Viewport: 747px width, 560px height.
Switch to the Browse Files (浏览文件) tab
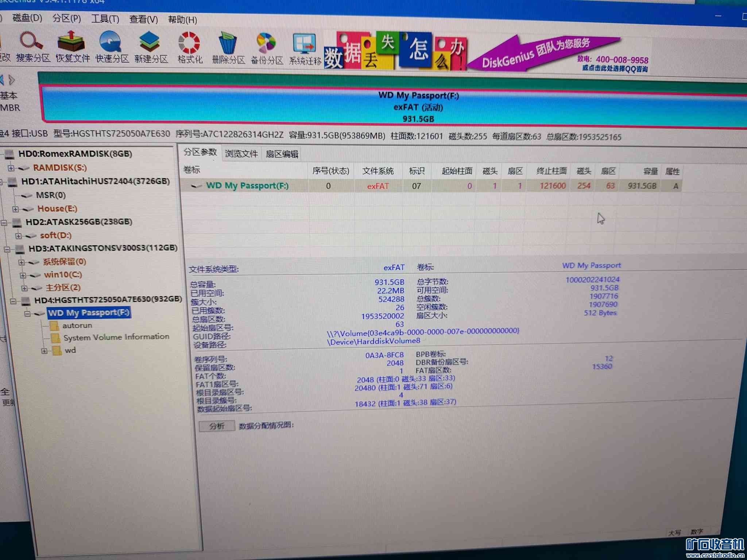[x=241, y=153]
